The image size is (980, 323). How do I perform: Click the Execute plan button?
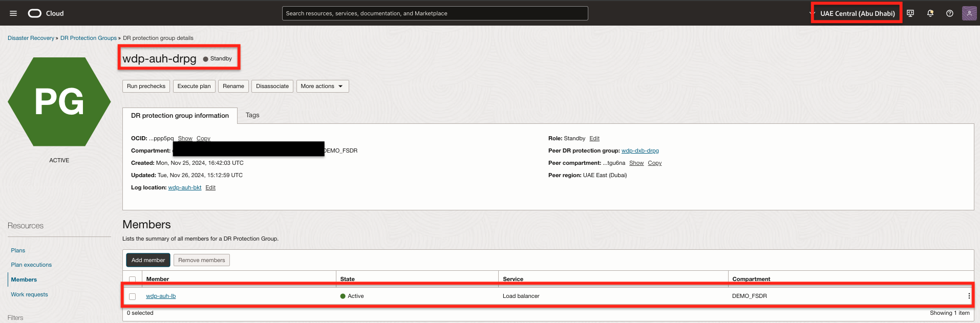point(194,86)
